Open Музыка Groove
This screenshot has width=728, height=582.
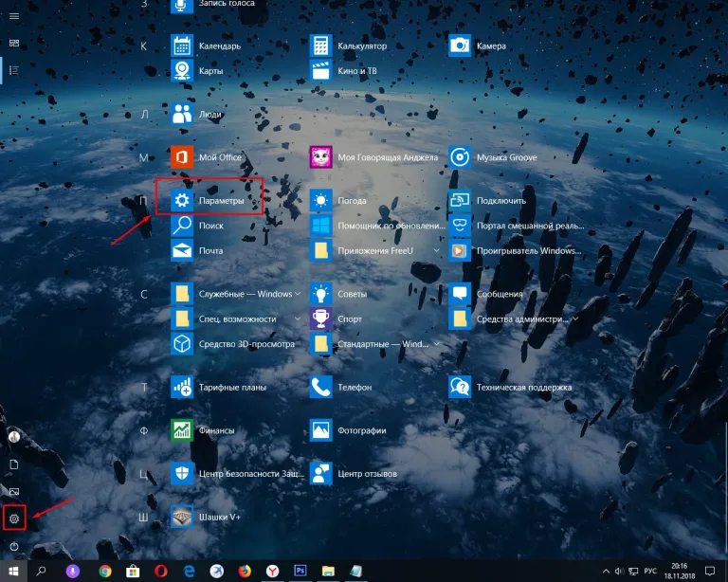[493, 157]
